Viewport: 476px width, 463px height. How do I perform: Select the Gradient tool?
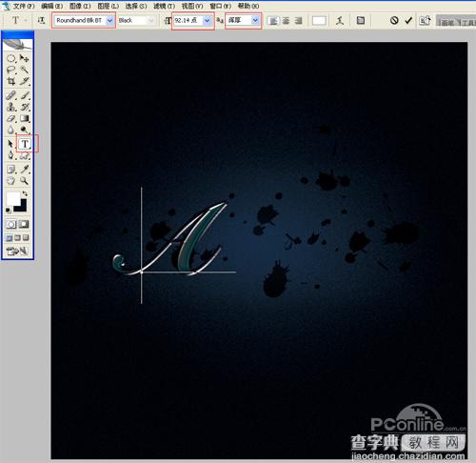pyautogui.click(x=25, y=118)
